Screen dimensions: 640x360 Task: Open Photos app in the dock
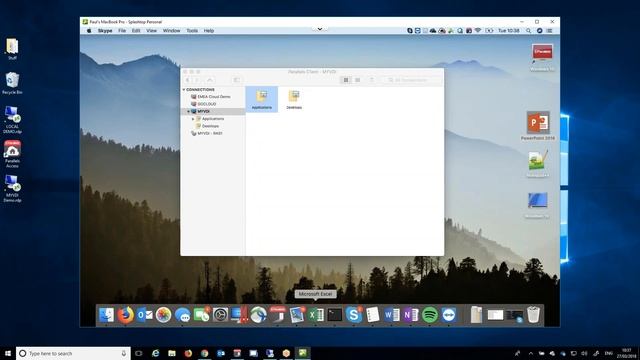click(x=163, y=315)
